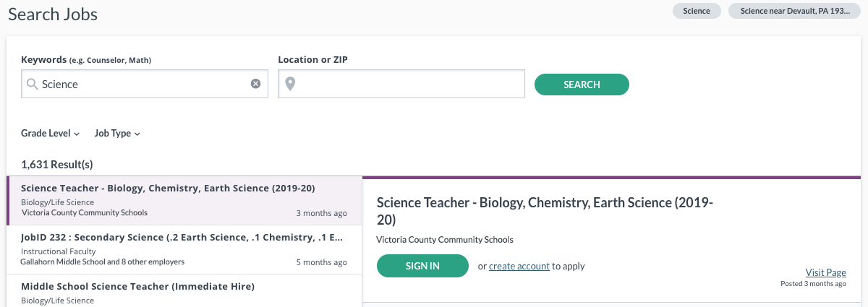Select Science Teacher Biology, Chemistry listing in results
This screenshot has width=868, height=307.
pos(184,200)
